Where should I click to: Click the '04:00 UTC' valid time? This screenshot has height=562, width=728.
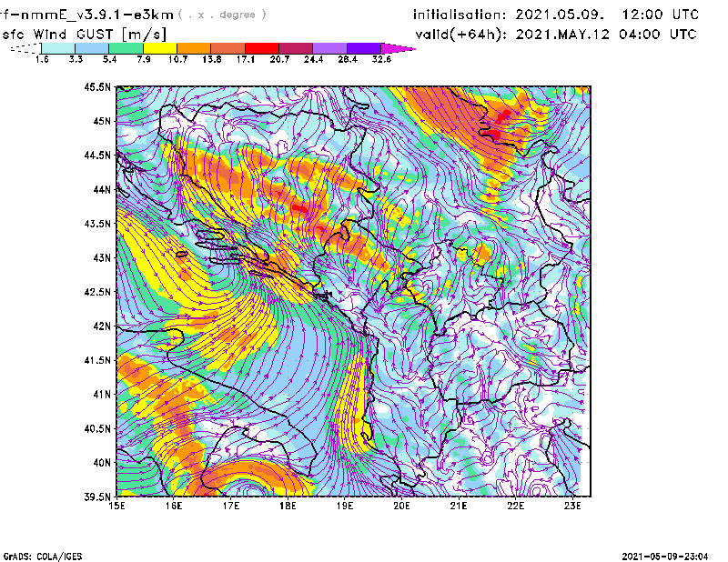click(x=658, y=35)
